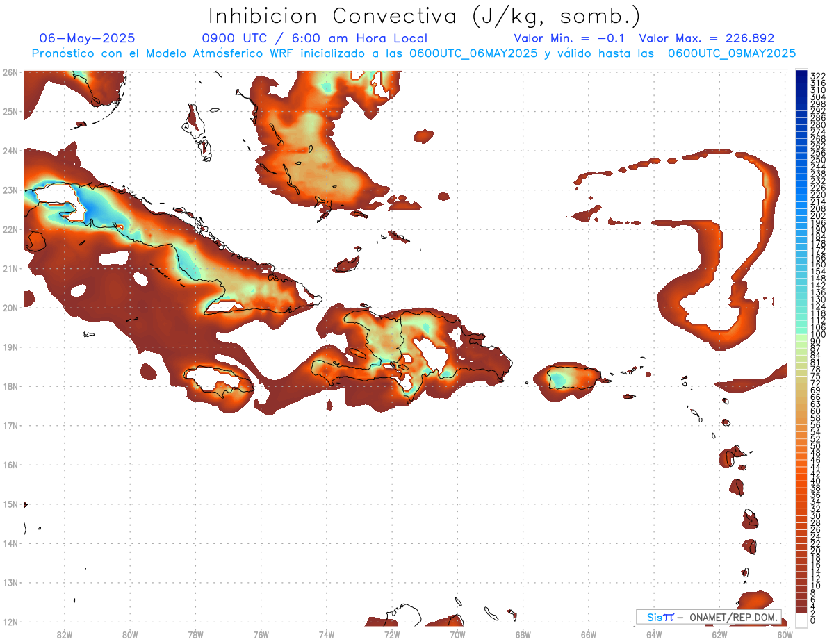Click the '62W' longitude label
834x644 pixels.
719,634
